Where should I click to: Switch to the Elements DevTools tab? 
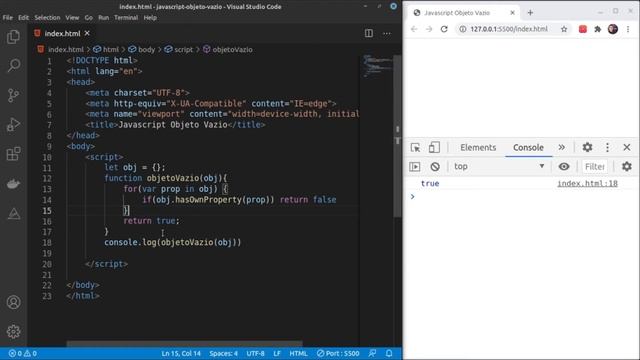tap(478, 147)
